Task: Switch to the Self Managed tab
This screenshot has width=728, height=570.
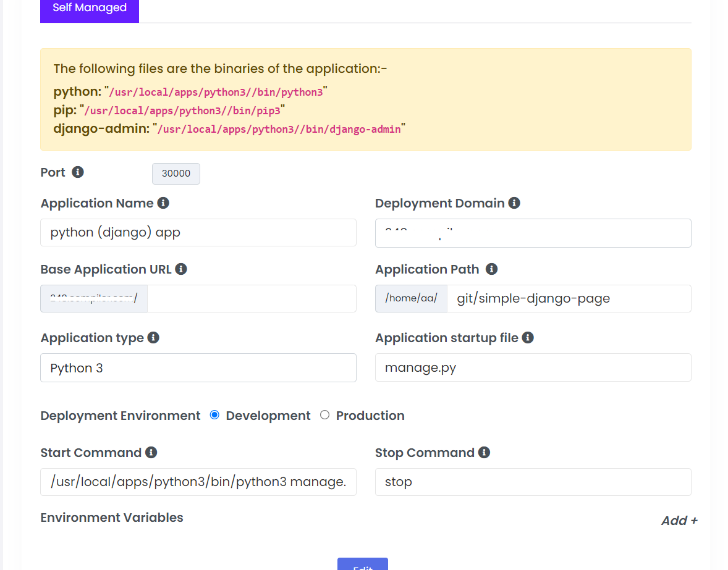Action: coord(90,9)
